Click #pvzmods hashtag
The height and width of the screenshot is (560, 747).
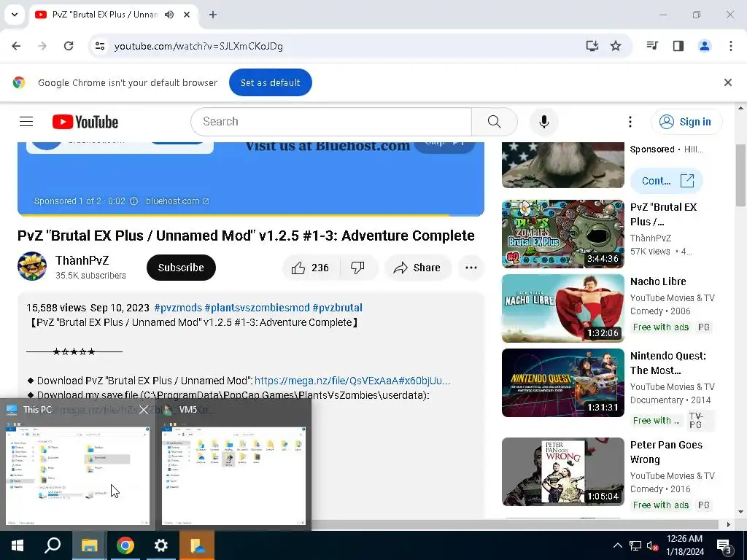[x=178, y=308]
